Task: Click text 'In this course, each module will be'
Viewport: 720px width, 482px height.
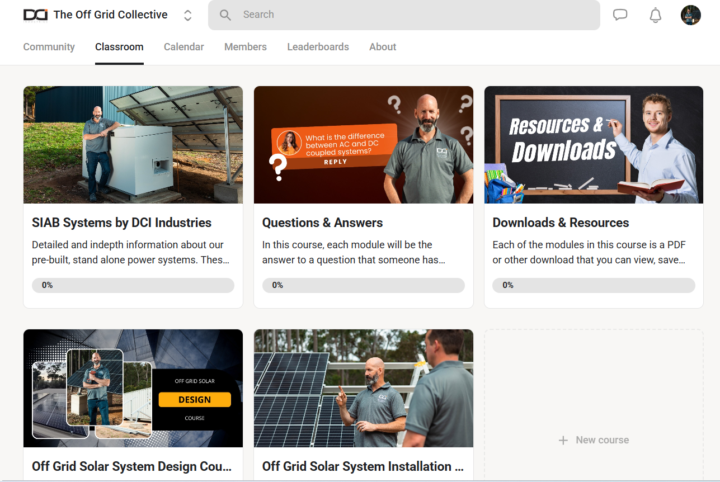Action: point(339,245)
